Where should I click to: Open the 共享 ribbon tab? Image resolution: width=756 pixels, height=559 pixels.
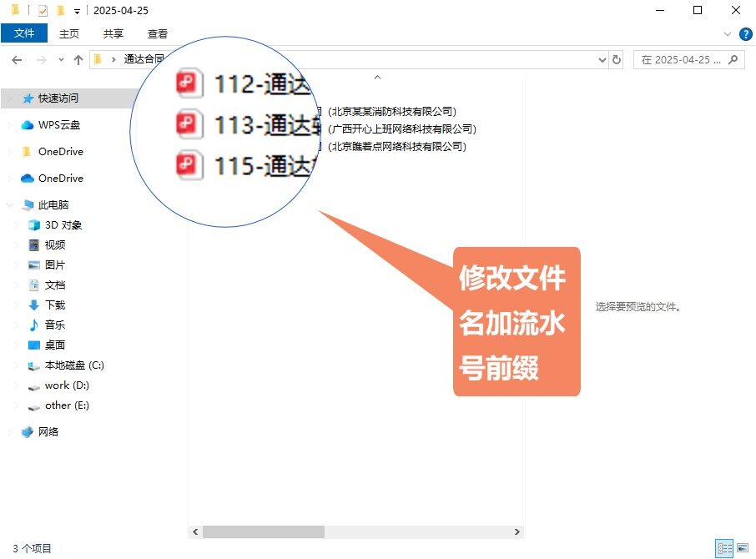pyautogui.click(x=113, y=33)
